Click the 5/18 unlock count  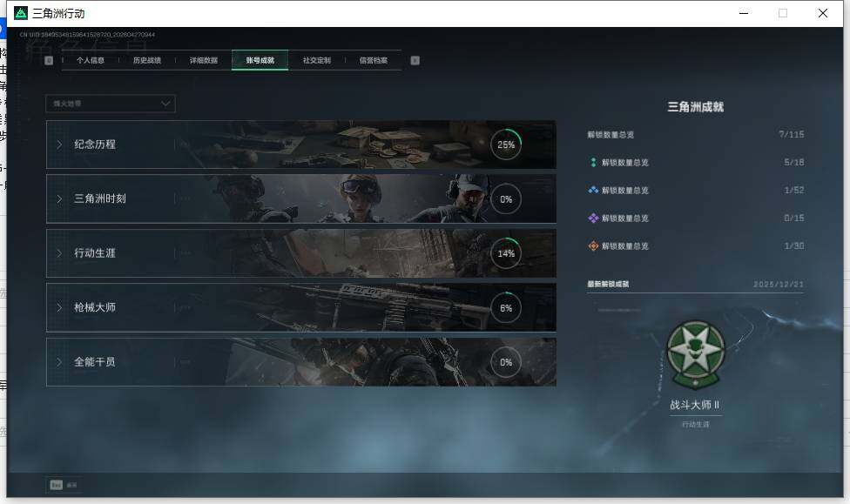tap(794, 162)
